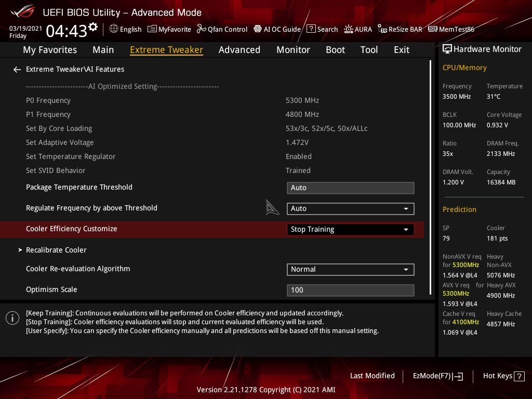Click Package Temperature Threshold Auto field

(351, 188)
